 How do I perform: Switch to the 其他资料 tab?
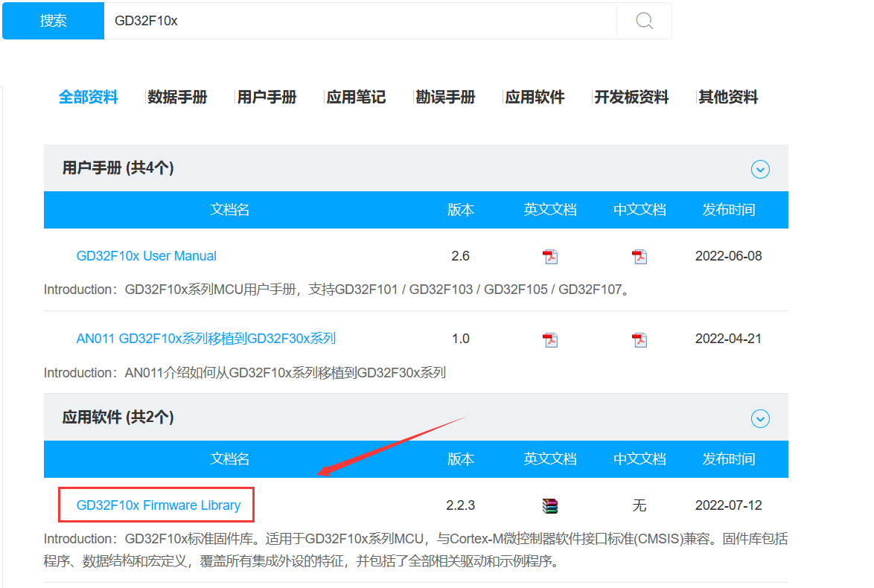click(727, 97)
